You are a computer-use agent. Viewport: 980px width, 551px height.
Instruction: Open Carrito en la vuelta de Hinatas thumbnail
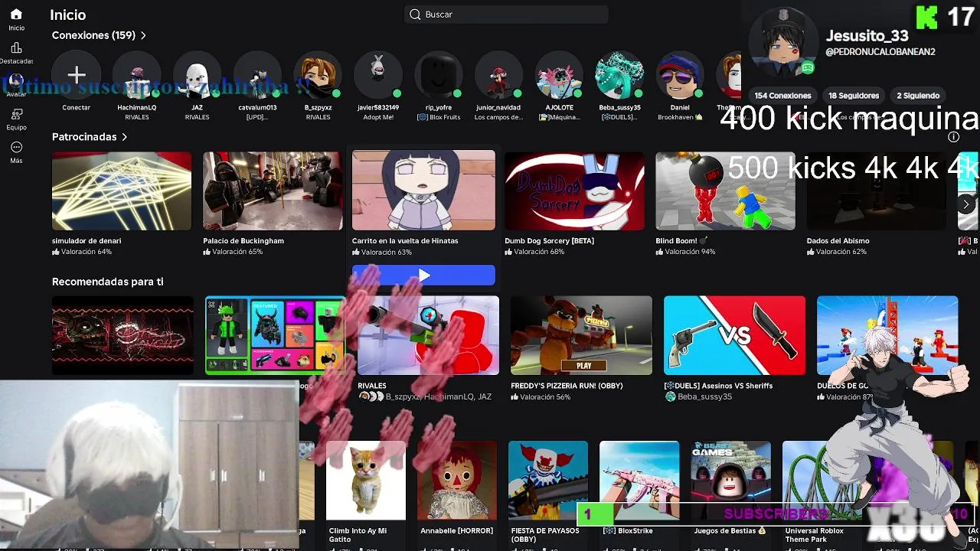click(x=423, y=191)
